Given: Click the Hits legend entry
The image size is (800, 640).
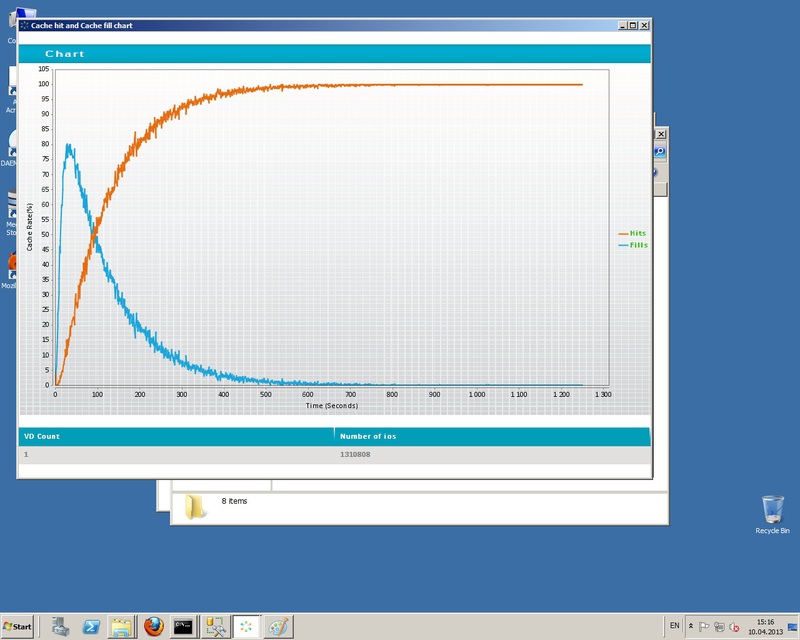Looking at the screenshot, I should (632, 233).
